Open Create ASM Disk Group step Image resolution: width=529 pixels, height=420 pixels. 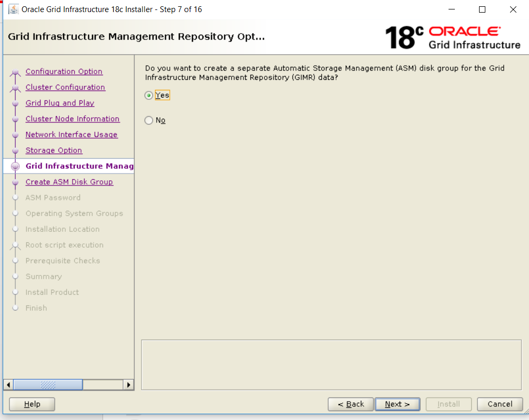pos(69,182)
